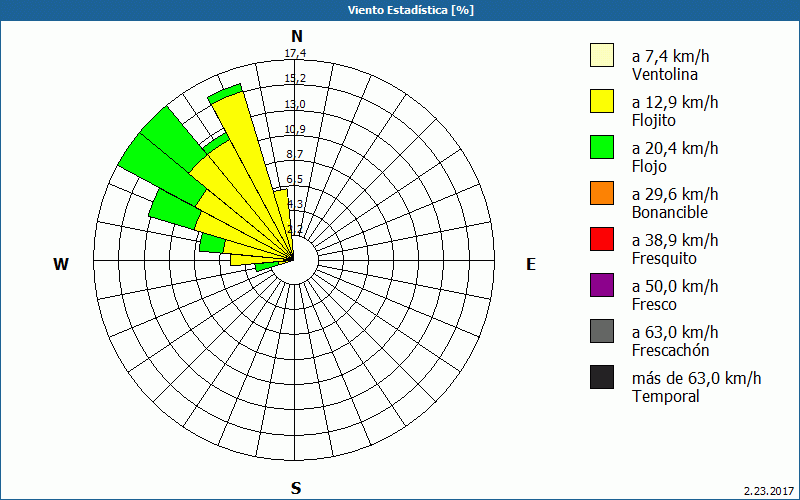Click the Flojito label
Viewport: 800px width, 500px height.
click(x=654, y=120)
